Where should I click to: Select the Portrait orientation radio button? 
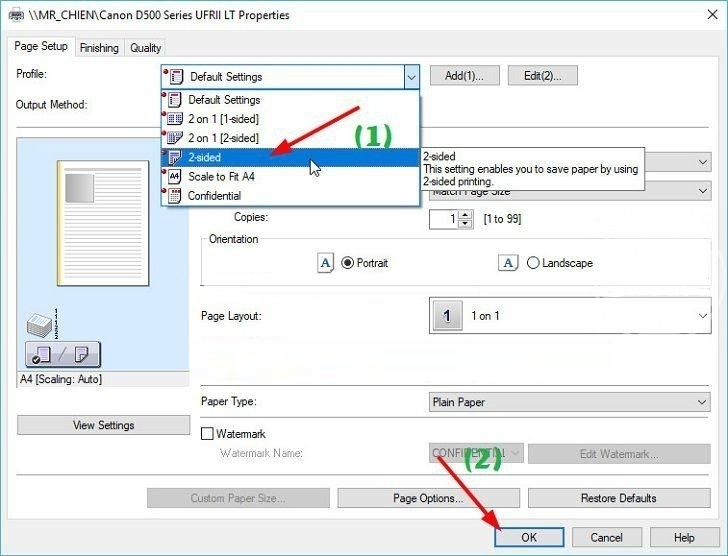point(347,263)
